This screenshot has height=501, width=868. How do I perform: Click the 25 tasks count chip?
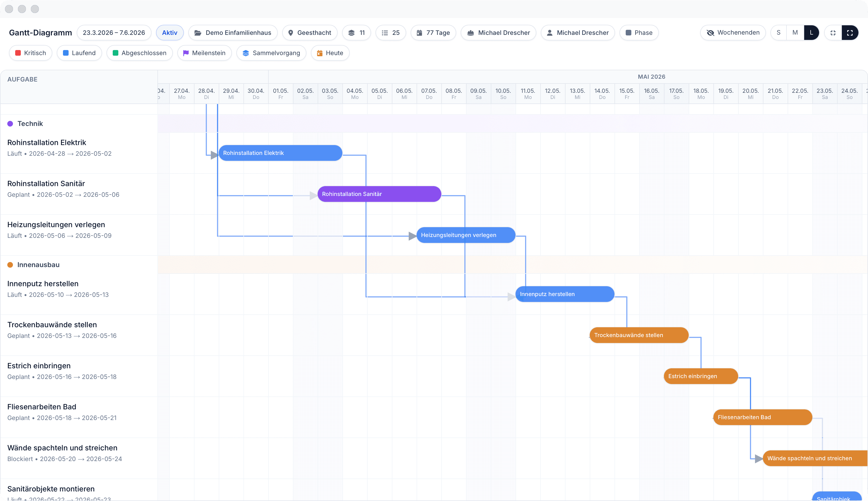click(x=390, y=33)
